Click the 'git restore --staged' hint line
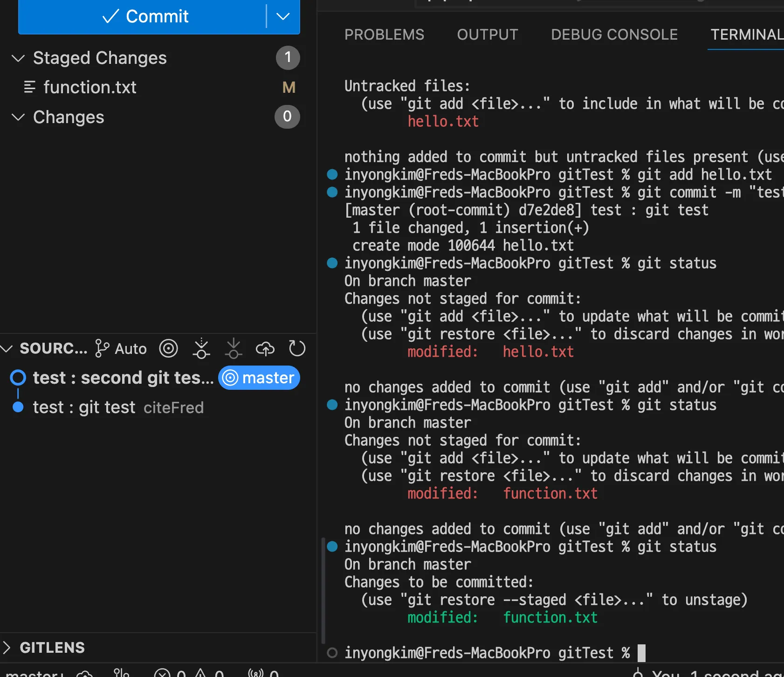Viewport: 784px width, 677px height. pos(554,600)
